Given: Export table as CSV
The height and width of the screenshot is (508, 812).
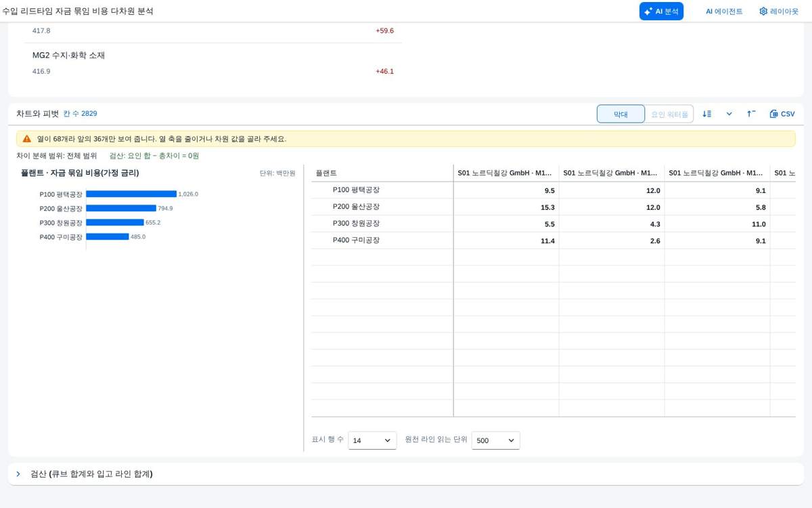Looking at the screenshot, I should tap(782, 114).
